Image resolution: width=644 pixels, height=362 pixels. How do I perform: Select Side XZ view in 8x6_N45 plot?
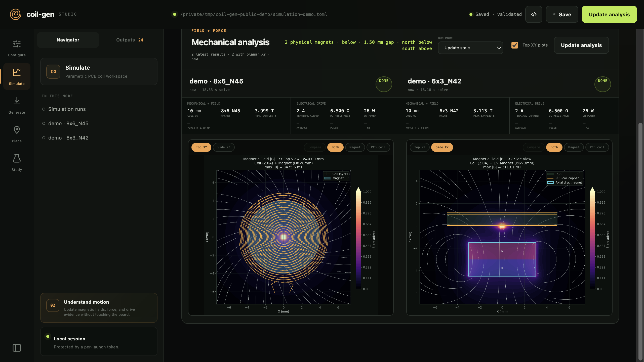pyautogui.click(x=224, y=147)
